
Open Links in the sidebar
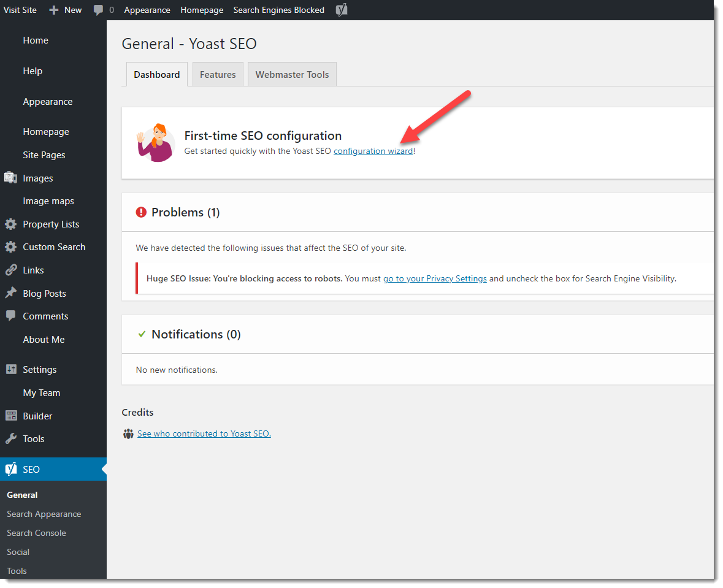coord(33,270)
